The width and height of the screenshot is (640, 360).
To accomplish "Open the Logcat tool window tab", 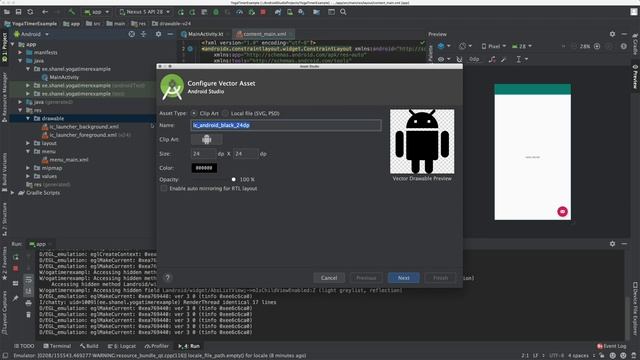I will tap(122, 346).
